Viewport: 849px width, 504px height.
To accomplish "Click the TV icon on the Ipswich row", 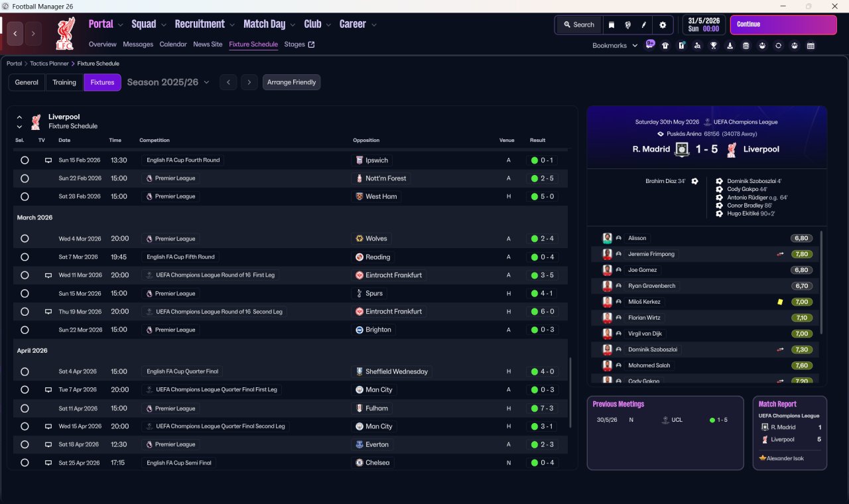I will click(48, 160).
